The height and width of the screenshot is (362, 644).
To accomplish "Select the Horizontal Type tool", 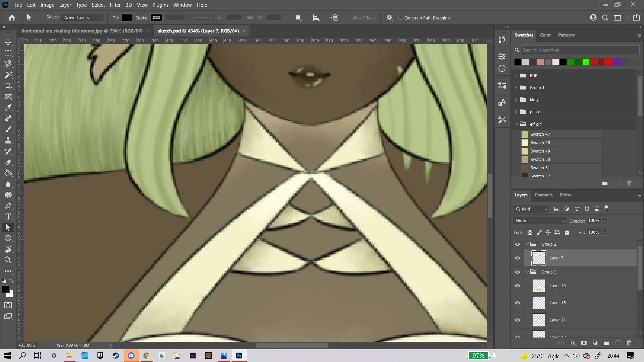I will pyautogui.click(x=8, y=217).
